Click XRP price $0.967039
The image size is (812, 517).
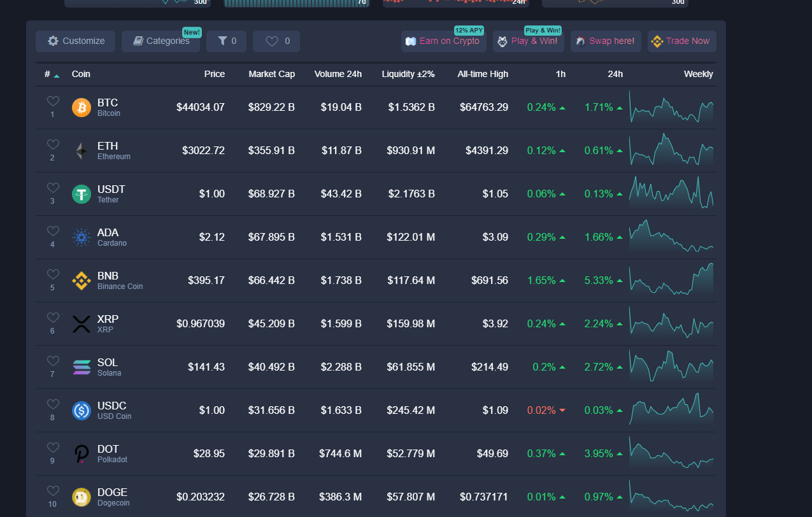201,323
